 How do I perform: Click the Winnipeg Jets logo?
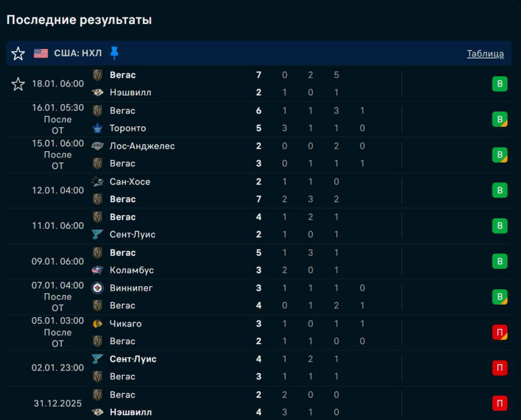click(x=97, y=288)
